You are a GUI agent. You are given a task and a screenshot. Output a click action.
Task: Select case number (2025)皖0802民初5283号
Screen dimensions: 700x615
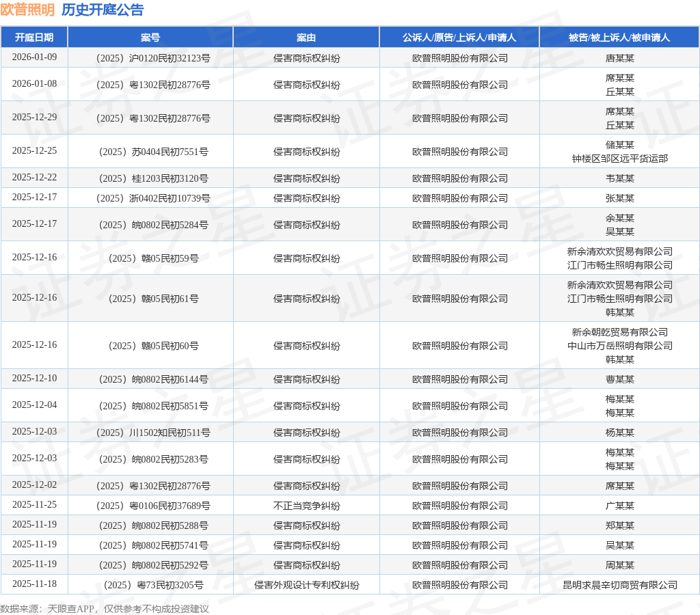point(153,459)
